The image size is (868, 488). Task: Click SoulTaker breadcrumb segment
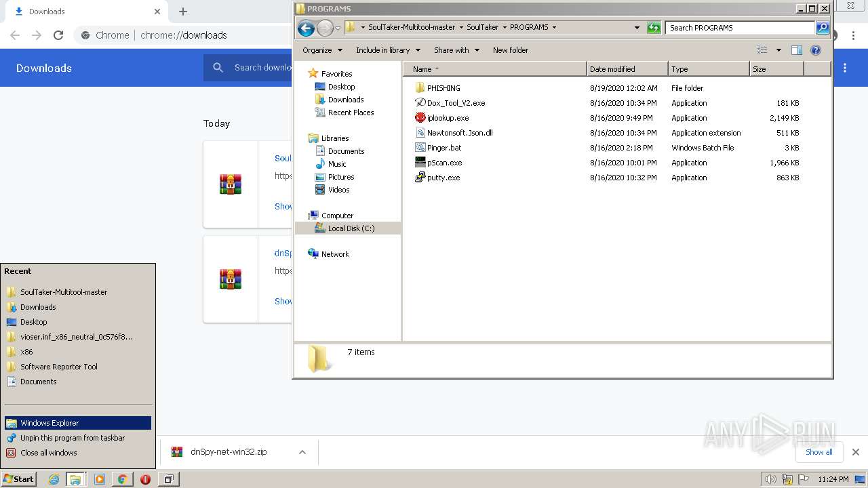[x=482, y=28]
